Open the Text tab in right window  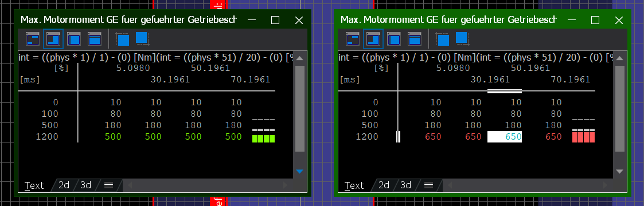354,185
